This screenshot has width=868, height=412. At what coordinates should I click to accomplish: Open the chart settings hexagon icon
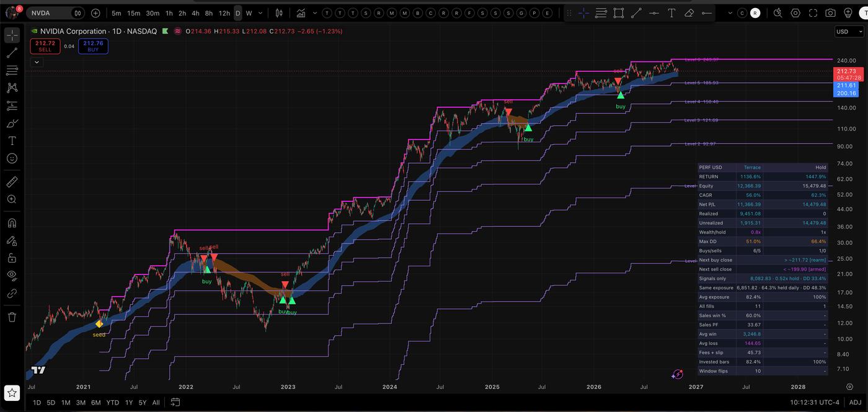[x=795, y=13]
